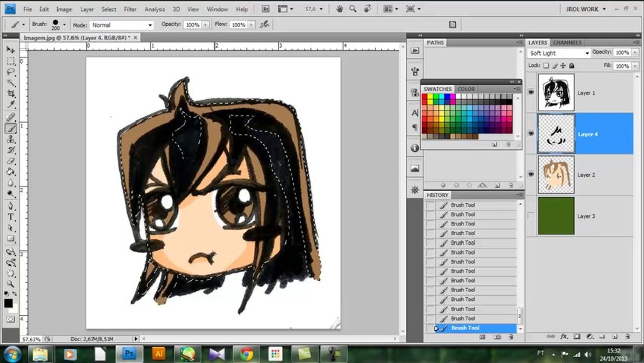Hide Layer 2 with its eye icon
This screenshot has width=644, height=363.
tap(531, 174)
